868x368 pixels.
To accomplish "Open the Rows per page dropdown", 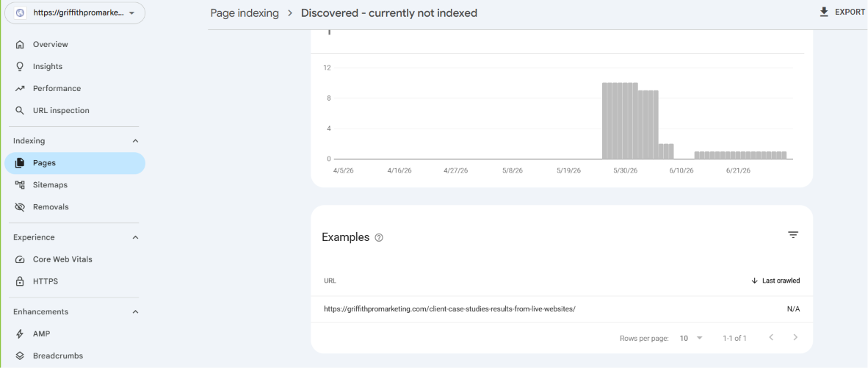I will [x=692, y=338].
